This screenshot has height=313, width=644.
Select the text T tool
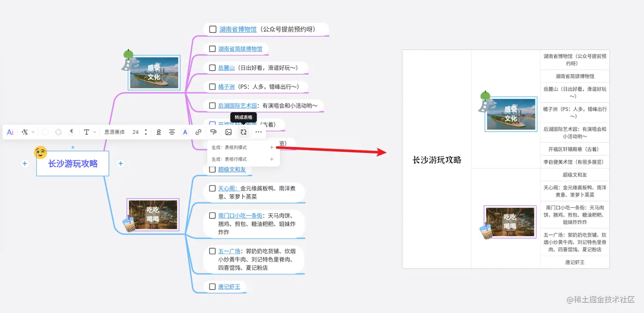(86, 132)
